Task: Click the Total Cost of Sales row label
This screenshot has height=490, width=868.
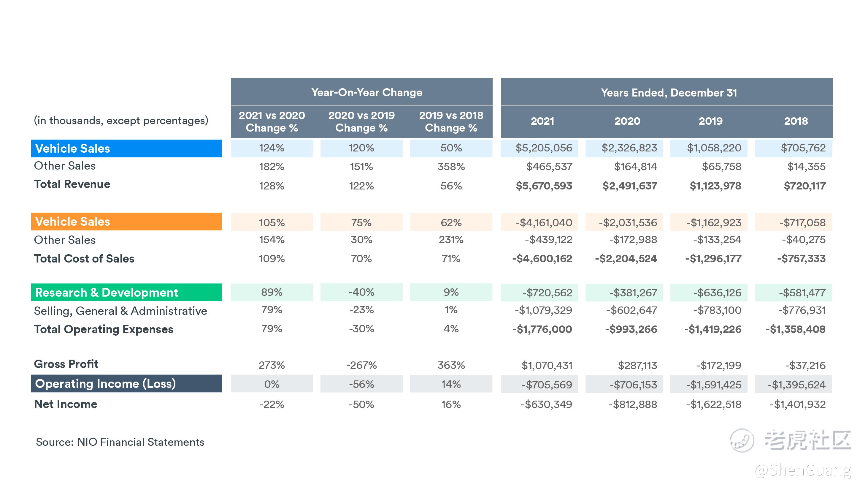Action: tap(84, 258)
